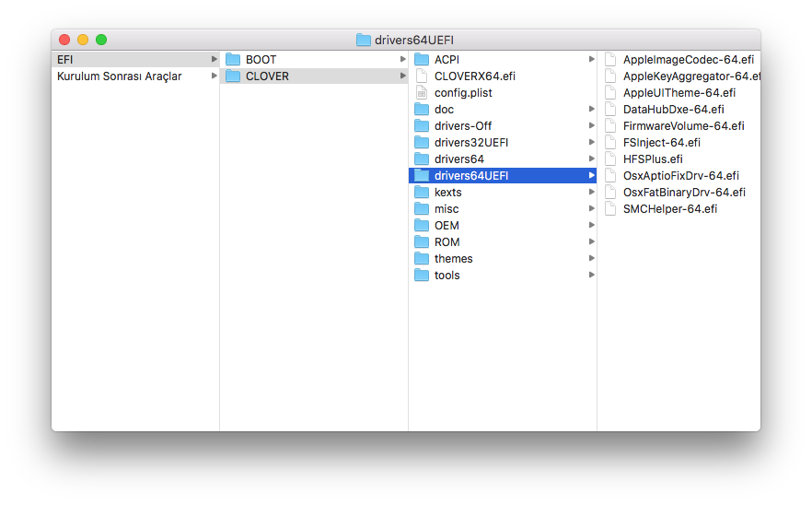The image size is (812, 505).
Task: Click the AppleUITheme-64.efi file icon
Action: pyautogui.click(x=610, y=93)
